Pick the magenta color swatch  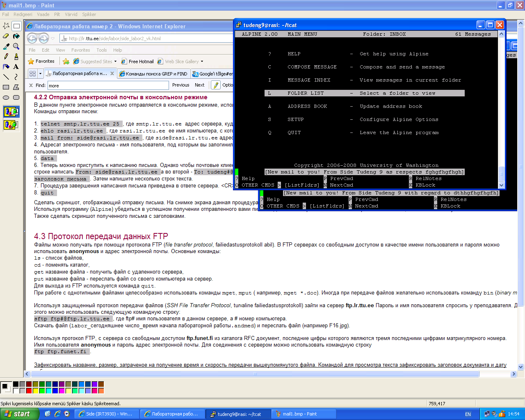coord(62,391)
